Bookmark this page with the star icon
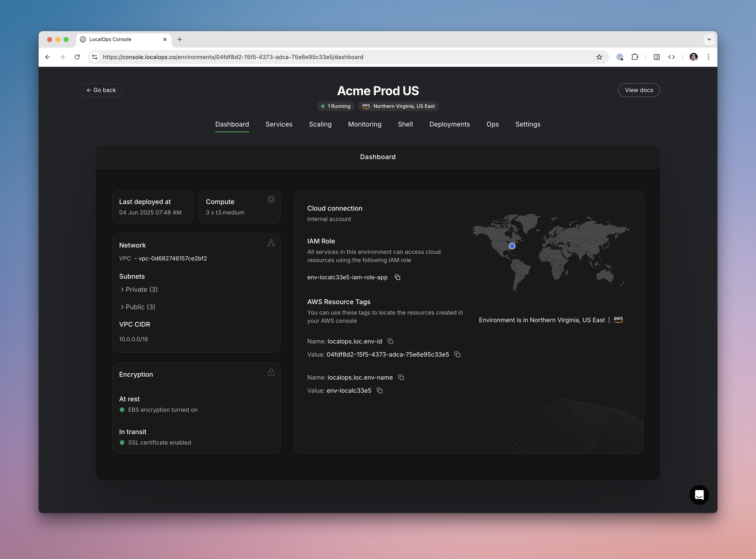This screenshot has height=559, width=756. (599, 57)
